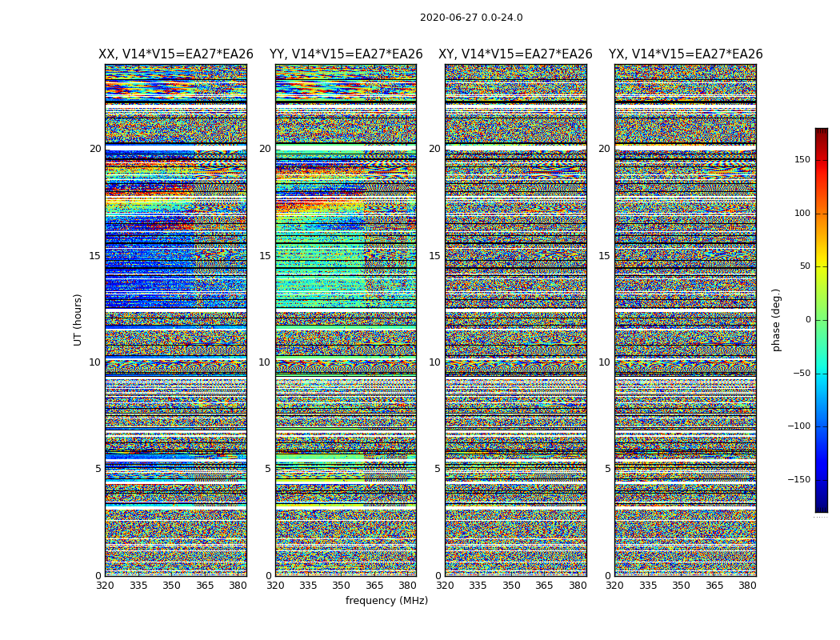The height and width of the screenshot is (640, 840).
Task: Click the 'phase (deg.)' colorbar label
Action: pos(776,320)
